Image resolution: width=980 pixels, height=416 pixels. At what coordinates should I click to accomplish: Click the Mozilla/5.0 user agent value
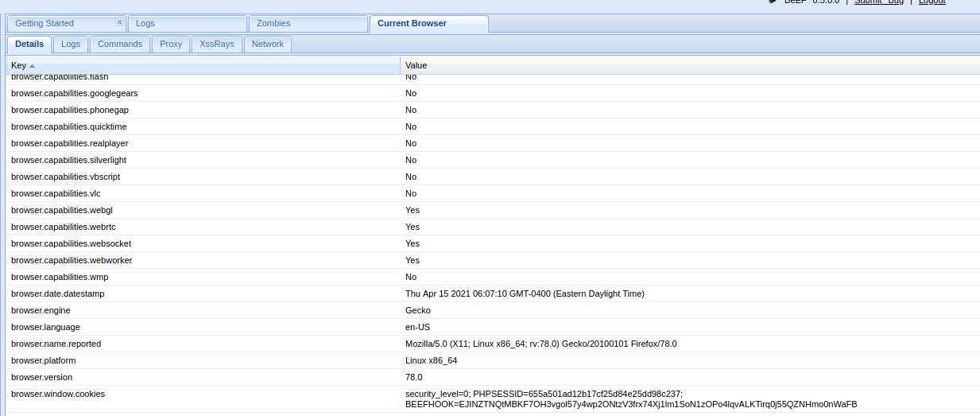click(540, 344)
